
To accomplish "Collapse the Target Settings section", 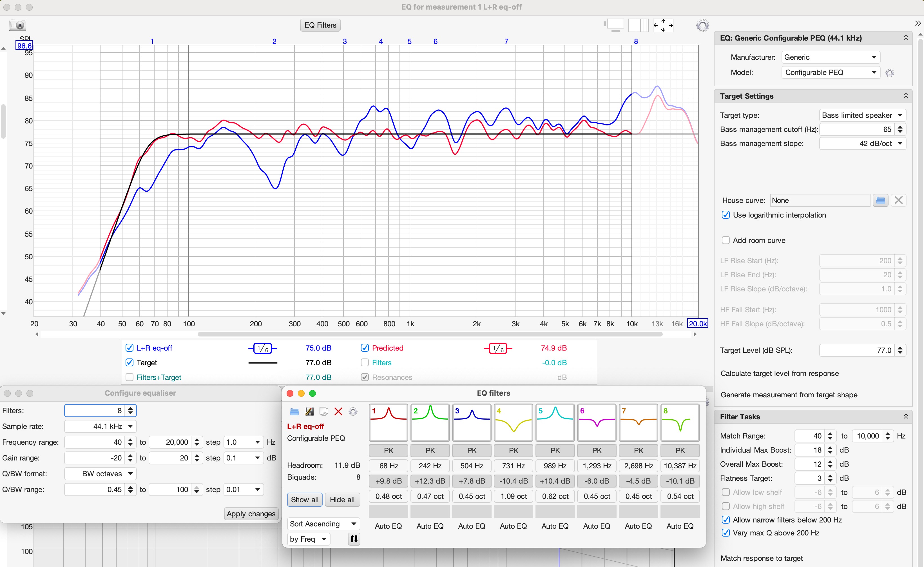I will click(906, 96).
